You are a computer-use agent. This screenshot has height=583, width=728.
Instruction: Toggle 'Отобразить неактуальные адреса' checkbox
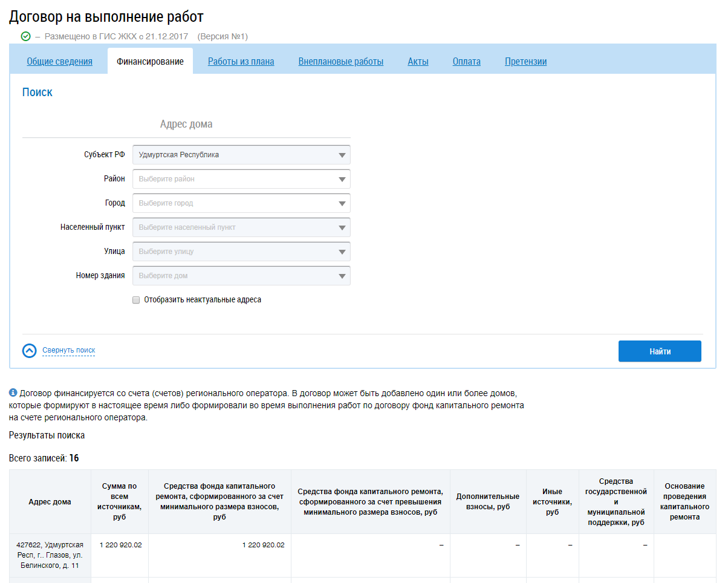tap(136, 300)
